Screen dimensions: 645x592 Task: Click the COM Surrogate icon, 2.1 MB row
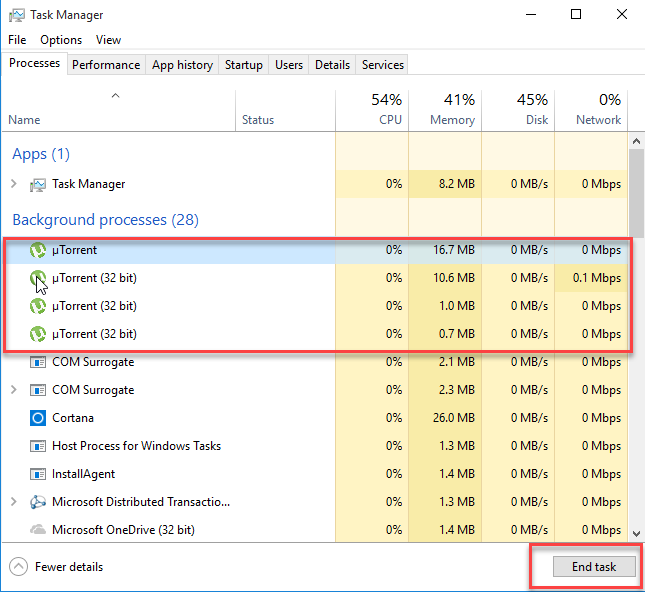click(x=38, y=362)
